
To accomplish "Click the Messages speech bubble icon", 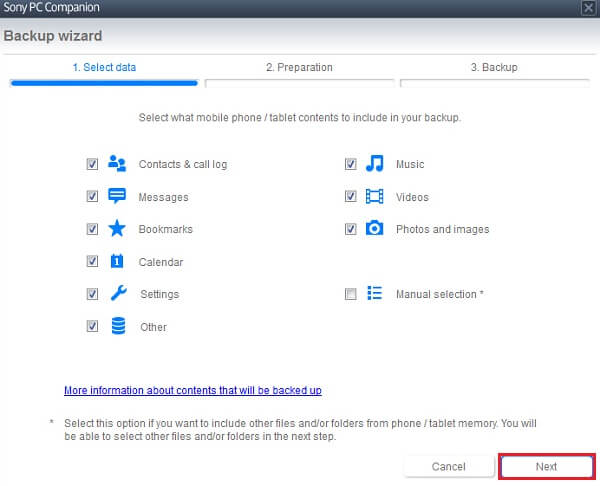I will (x=117, y=197).
